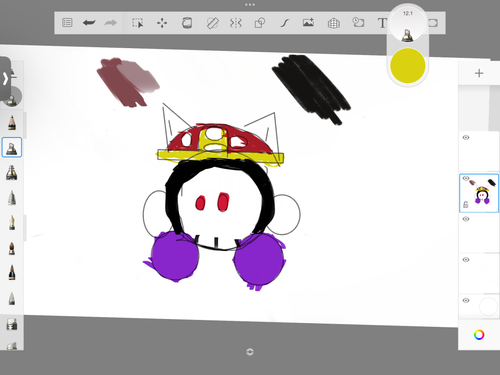The height and width of the screenshot is (375, 500).
Task: Toggle eye of layer below active layer
Action: (466, 219)
